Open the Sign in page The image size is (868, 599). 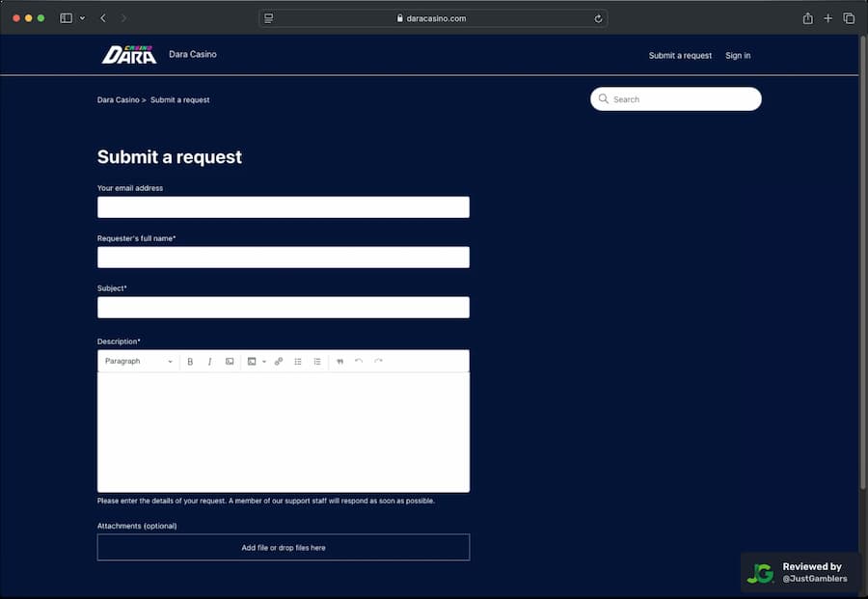coord(738,55)
